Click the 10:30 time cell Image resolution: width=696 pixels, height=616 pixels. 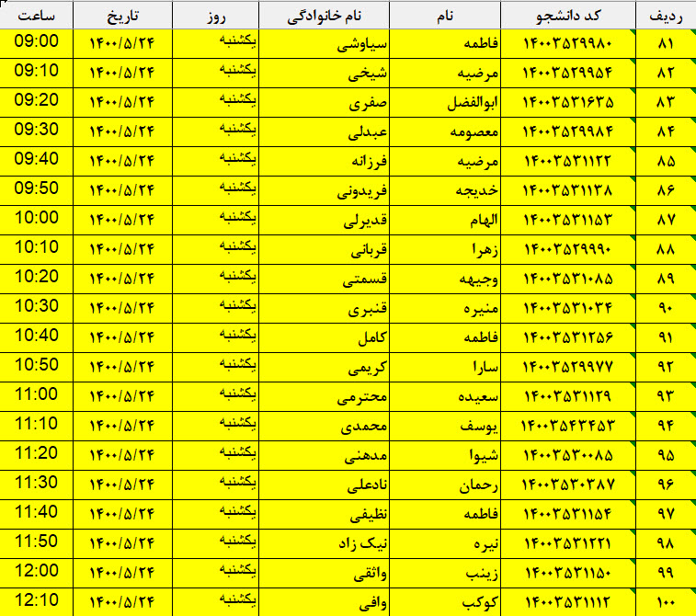[x=37, y=307]
